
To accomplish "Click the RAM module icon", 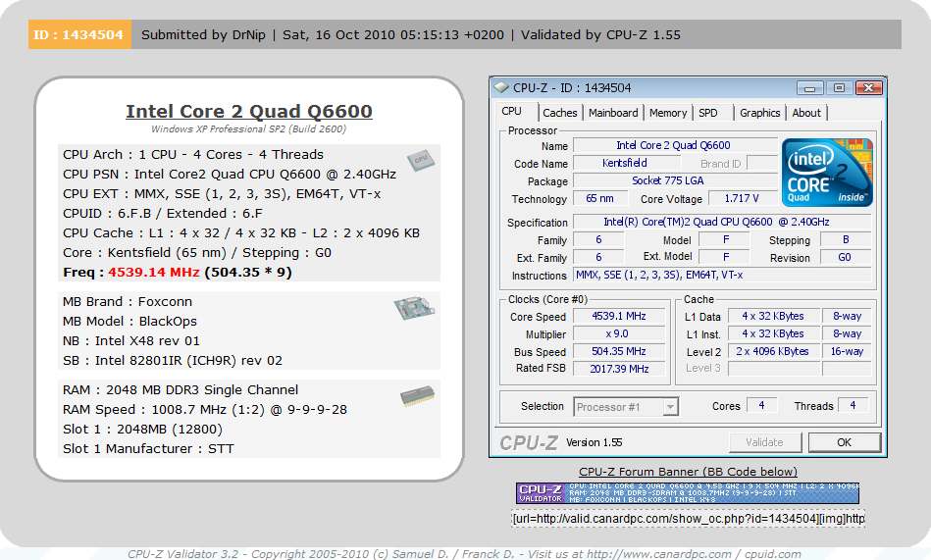I will [415, 396].
